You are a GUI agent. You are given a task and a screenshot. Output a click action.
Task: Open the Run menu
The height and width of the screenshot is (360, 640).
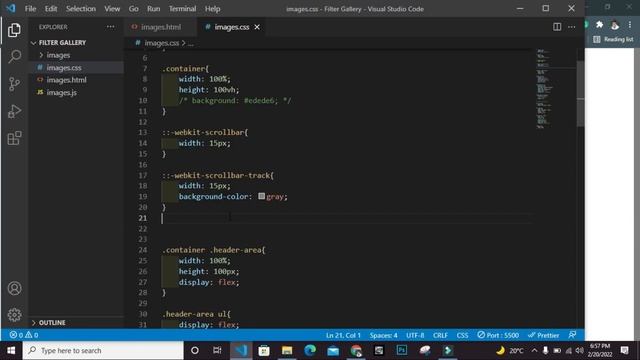(153, 9)
